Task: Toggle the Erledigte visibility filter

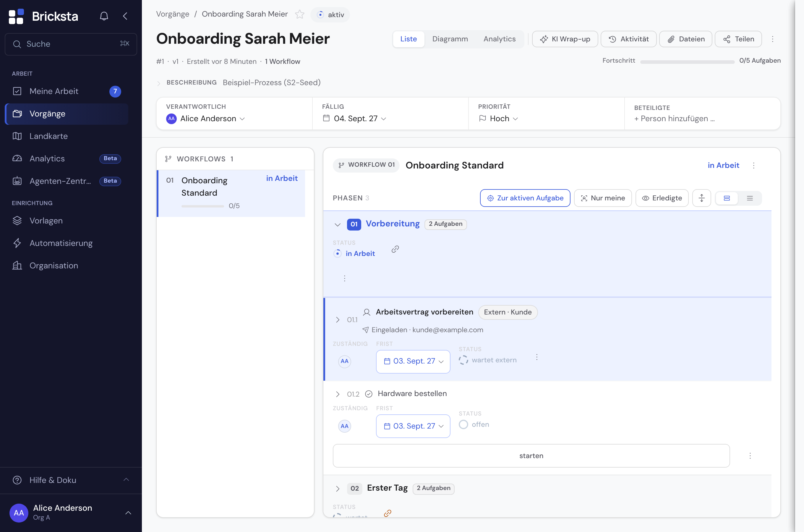Action: coord(662,198)
